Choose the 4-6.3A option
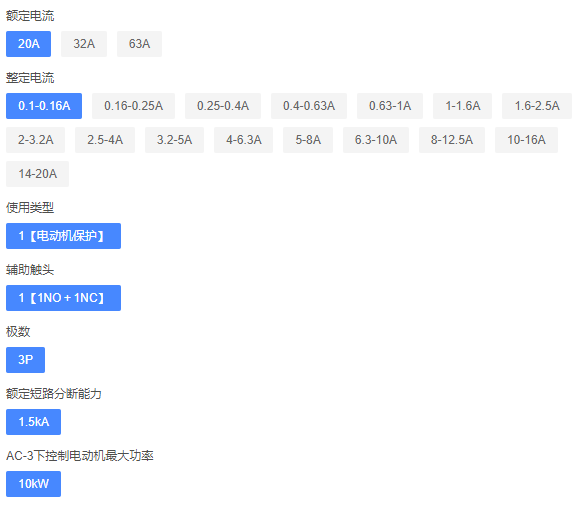 pyautogui.click(x=244, y=140)
